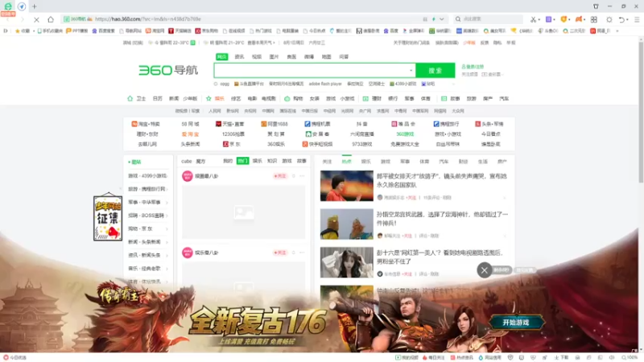Viewport: 644px width, 362px height.
Task: Expand the 招聘·BOSS直聘 sidebar row
Action: pyautogui.click(x=148, y=216)
